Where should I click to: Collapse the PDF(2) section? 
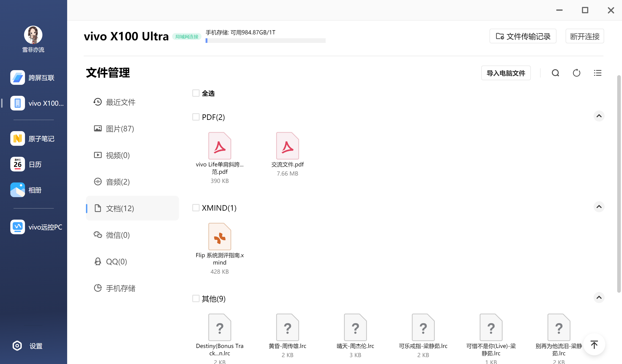point(599,116)
